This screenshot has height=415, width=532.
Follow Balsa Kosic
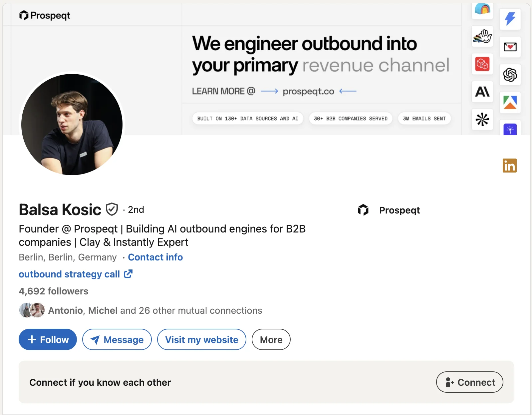[48, 339]
